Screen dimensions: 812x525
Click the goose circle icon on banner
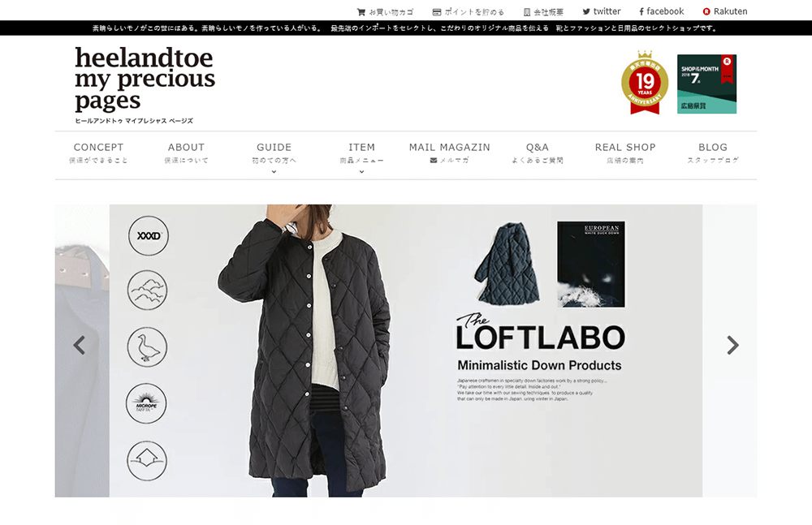(148, 347)
